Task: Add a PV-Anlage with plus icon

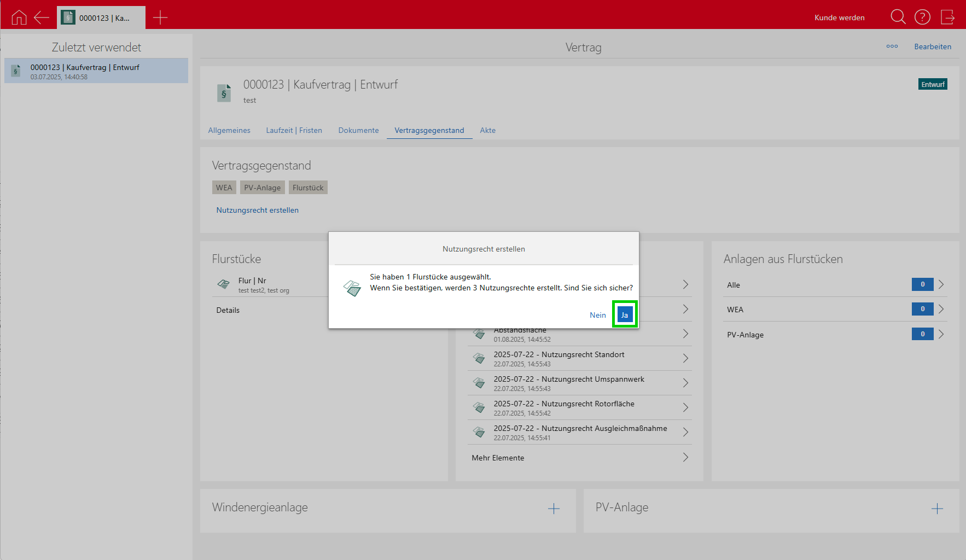Action: [937, 509]
